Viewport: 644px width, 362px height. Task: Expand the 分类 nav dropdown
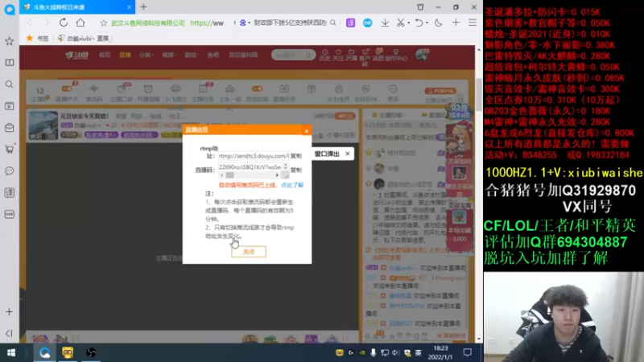146,55
